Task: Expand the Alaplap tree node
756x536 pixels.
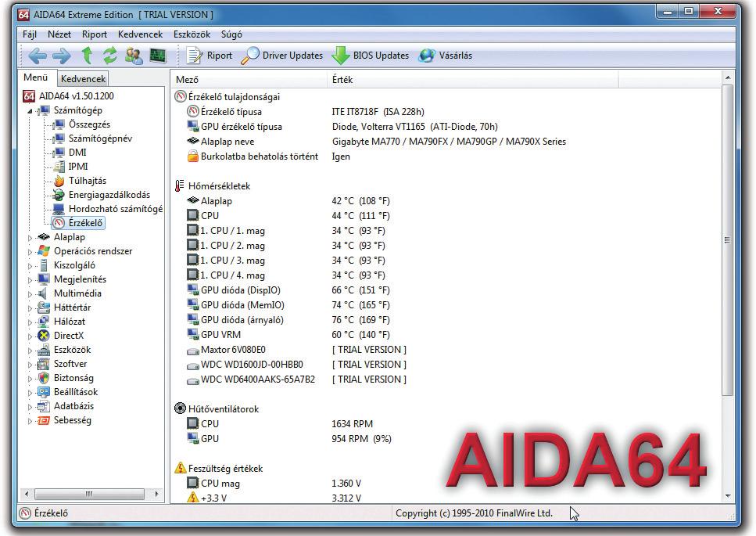Action: pyautogui.click(x=30, y=237)
